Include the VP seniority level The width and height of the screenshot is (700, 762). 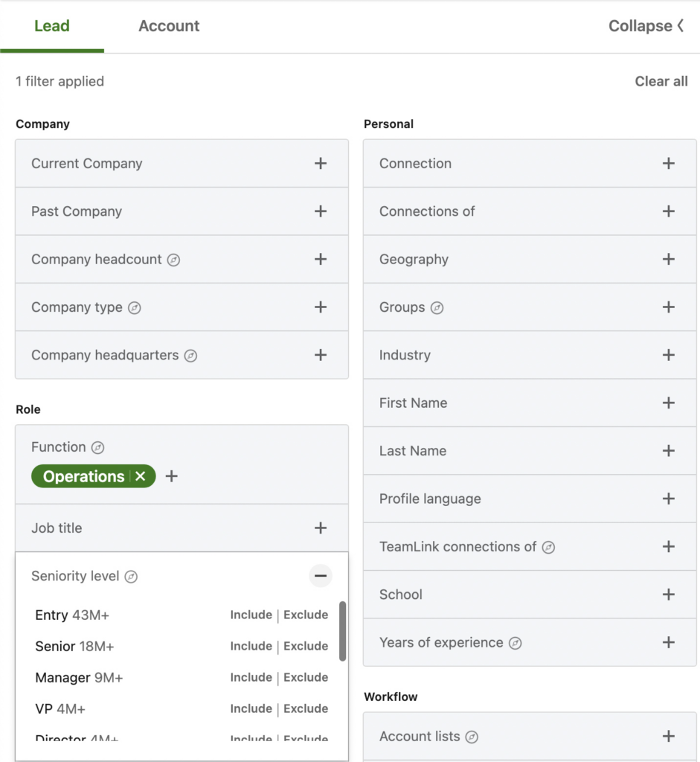click(251, 708)
